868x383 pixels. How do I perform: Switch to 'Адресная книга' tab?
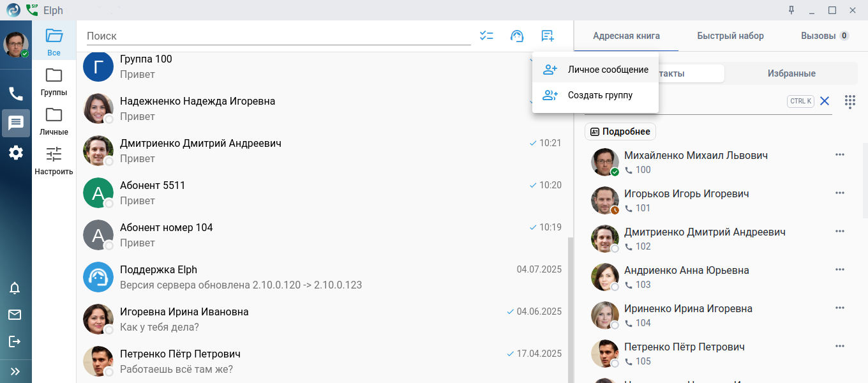click(x=626, y=36)
